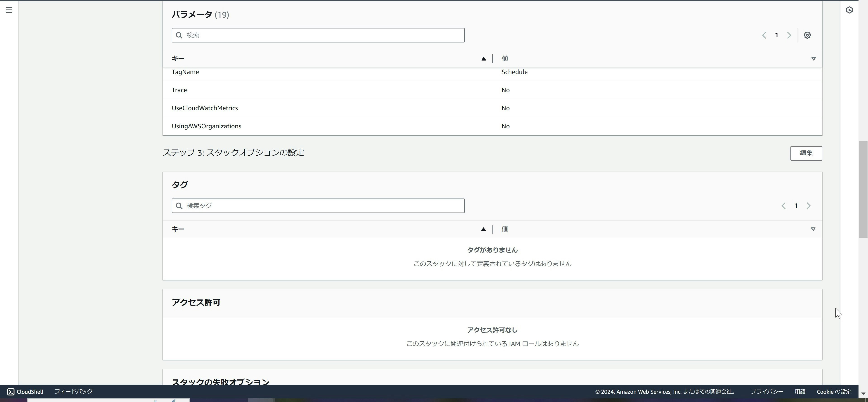Sort tags by キー column
Viewport: 868px width, 402px height.
(x=483, y=229)
